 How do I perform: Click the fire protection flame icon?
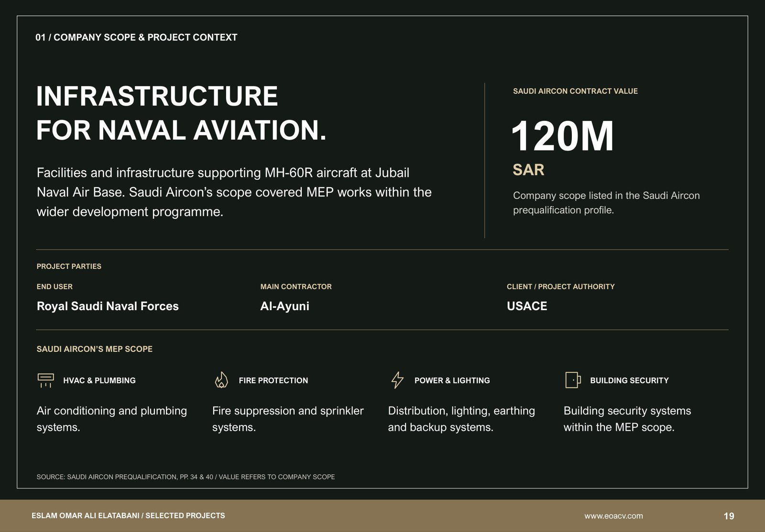221,380
